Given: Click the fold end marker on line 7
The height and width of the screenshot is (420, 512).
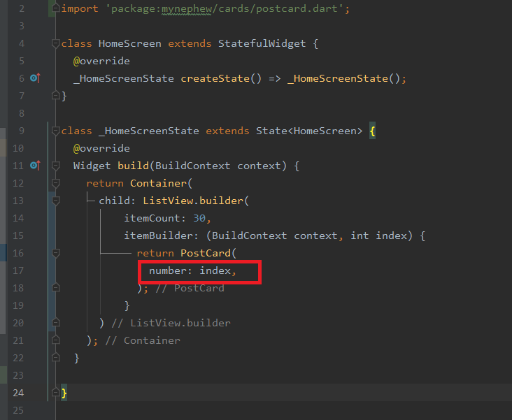Looking at the screenshot, I should 56,95.
